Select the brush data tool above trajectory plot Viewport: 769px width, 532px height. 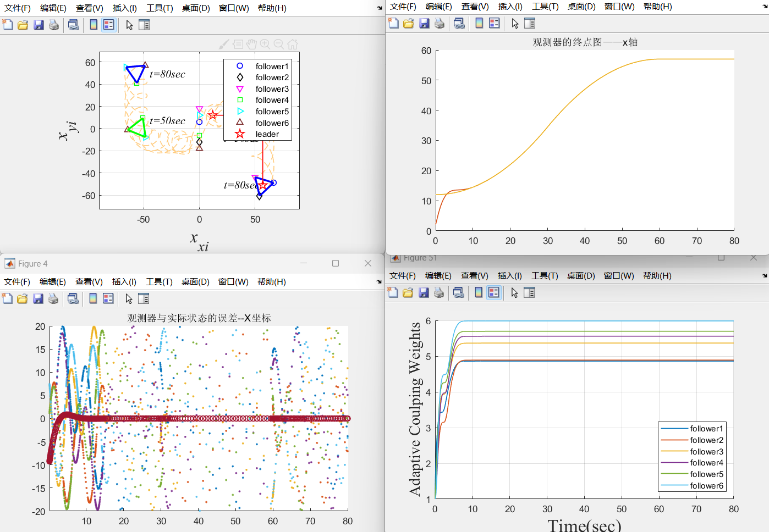[x=224, y=44]
